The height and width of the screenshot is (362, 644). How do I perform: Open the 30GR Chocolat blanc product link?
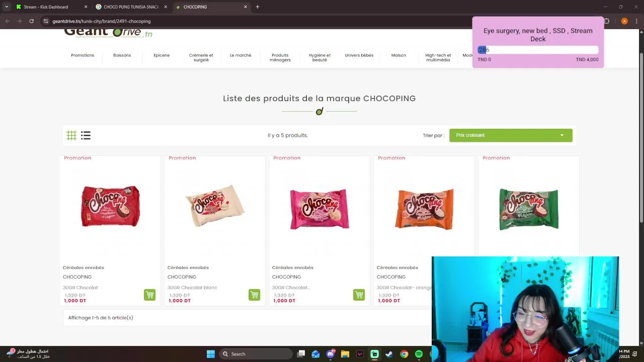pyautogui.click(x=192, y=288)
